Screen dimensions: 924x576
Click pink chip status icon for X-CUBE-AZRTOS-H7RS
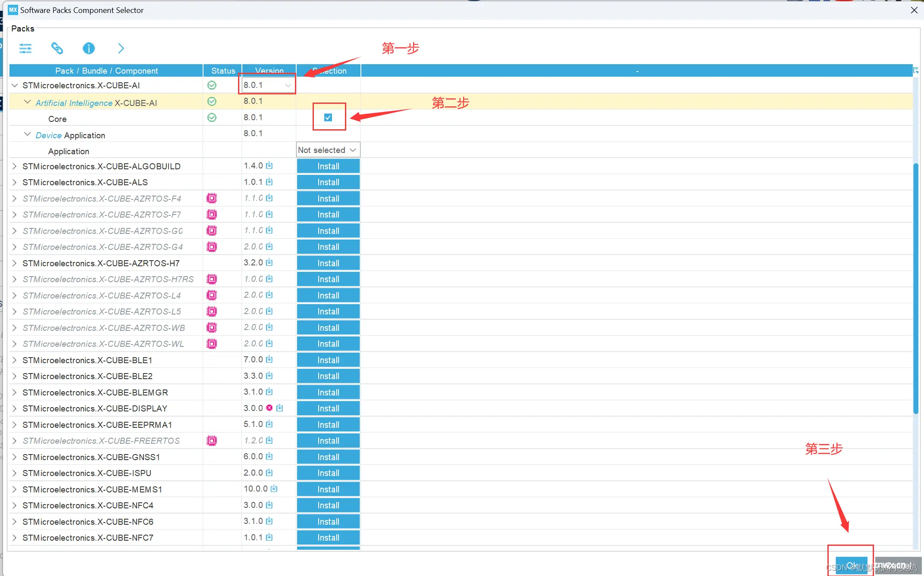pyautogui.click(x=212, y=279)
